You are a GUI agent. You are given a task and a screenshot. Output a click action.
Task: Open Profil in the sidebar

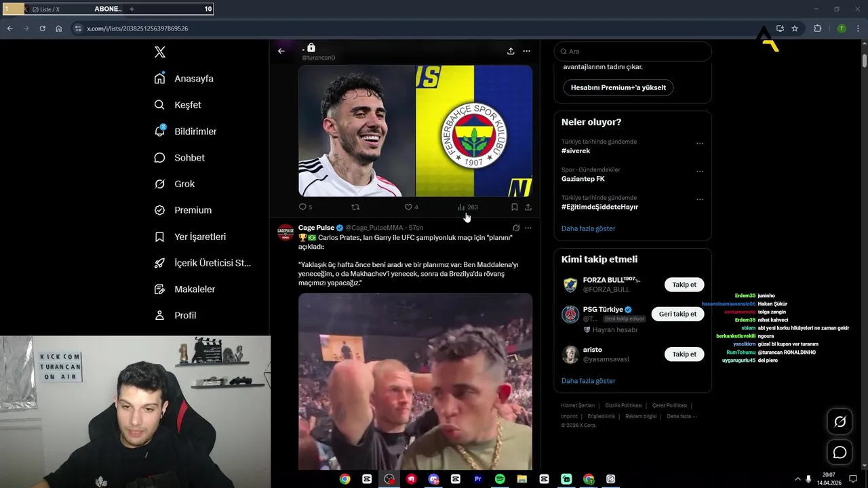[x=175, y=316]
